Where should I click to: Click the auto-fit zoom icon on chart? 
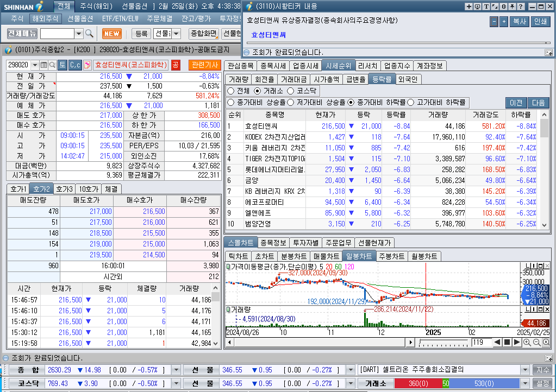point(546,343)
